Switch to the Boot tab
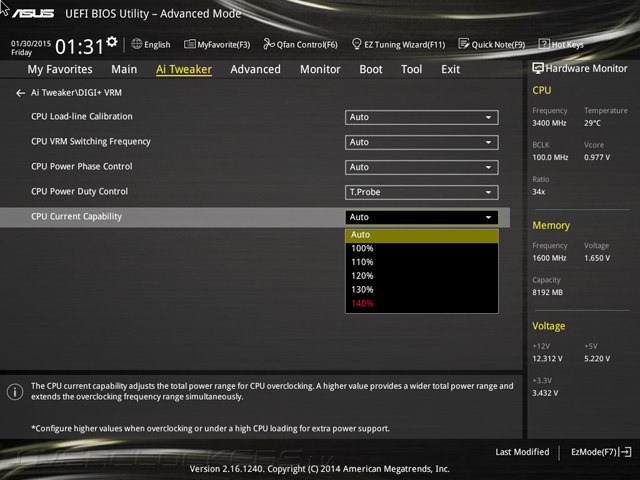Screen dimensions: 640x480 [x=371, y=69]
